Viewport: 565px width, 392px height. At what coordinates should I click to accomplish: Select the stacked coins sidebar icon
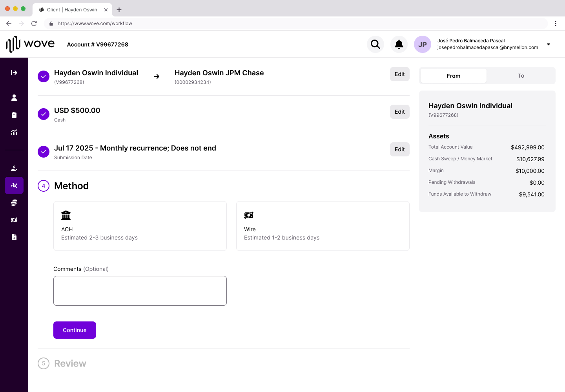14,203
